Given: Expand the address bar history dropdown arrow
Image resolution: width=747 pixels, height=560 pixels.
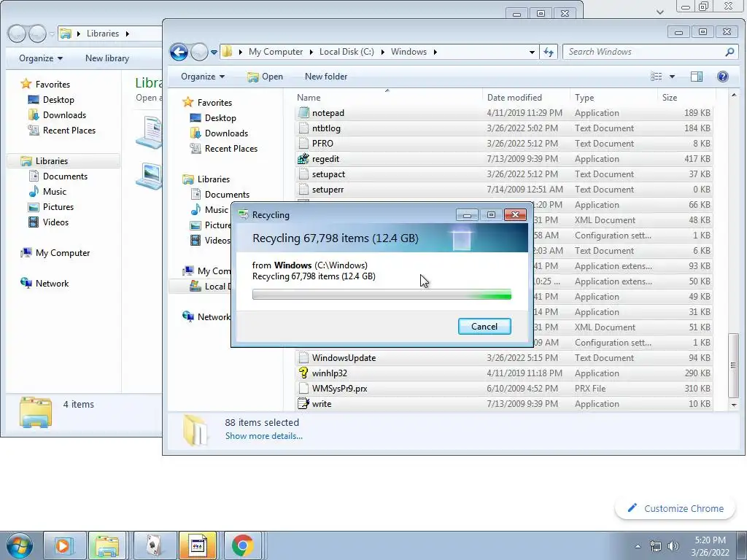Looking at the screenshot, I should (532, 52).
